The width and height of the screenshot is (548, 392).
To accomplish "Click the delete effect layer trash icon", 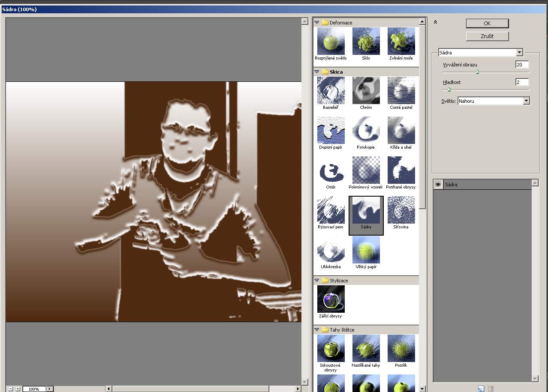I will pyautogui.click(x=491, y=389).
